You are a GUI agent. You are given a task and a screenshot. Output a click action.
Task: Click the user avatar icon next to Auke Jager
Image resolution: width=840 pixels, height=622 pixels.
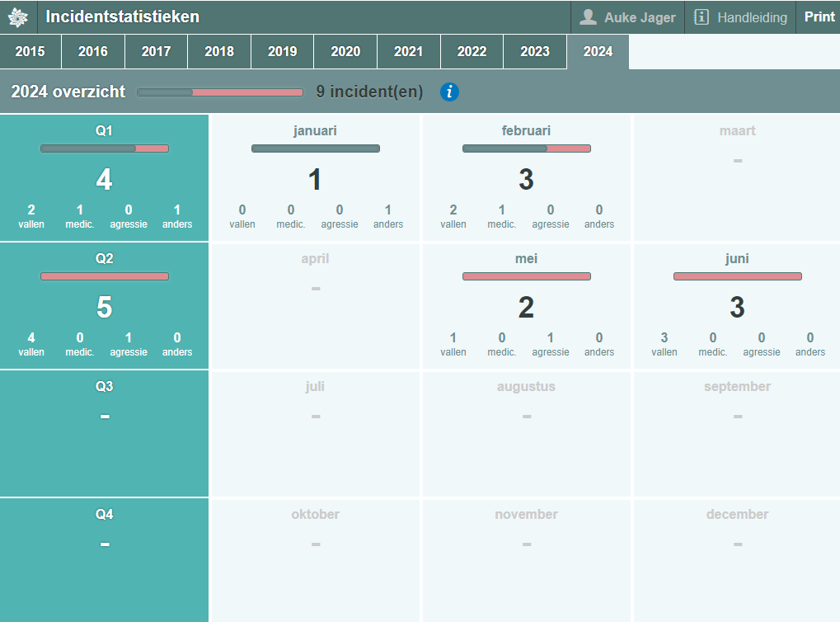click(x=588, y=17)
